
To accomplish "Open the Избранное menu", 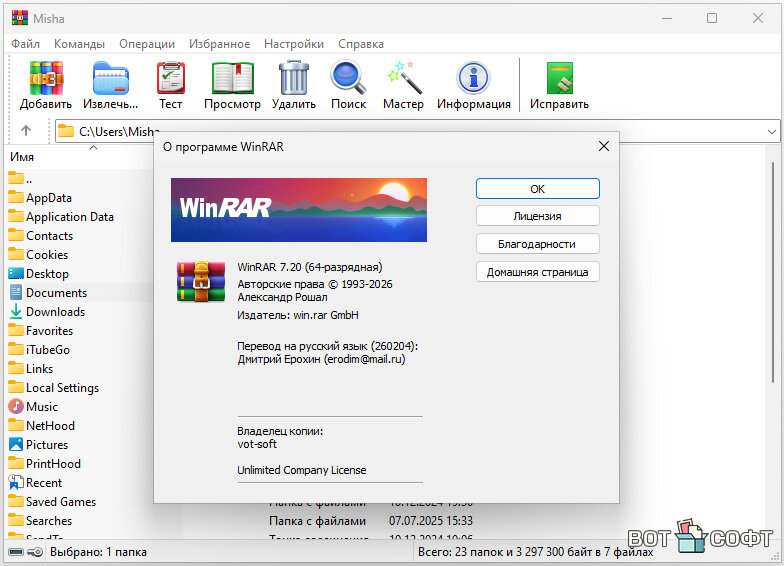I will pyautogui.click(x=219, y=44).
